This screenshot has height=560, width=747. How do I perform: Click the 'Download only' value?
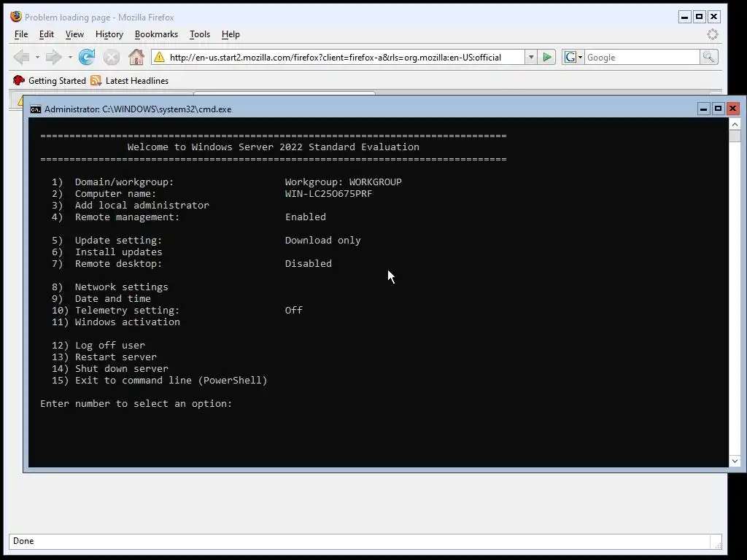(322, 241)
